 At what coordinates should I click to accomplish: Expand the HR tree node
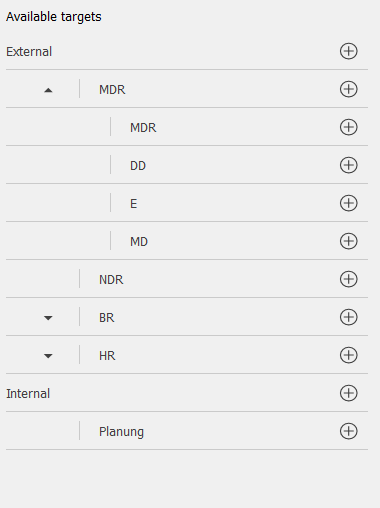[48, 356]
